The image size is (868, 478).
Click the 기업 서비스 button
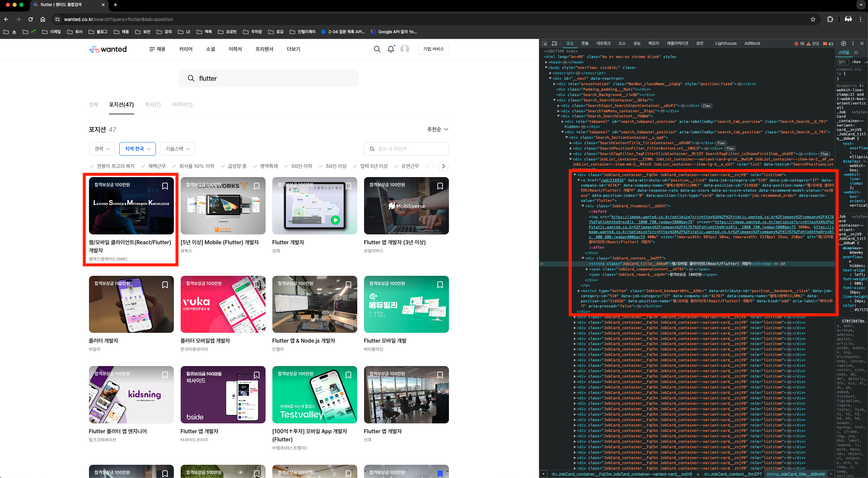434,49
